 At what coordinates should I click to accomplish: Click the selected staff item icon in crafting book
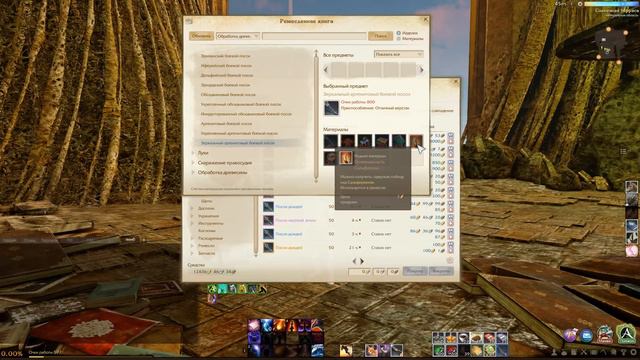tap(331, 108)
